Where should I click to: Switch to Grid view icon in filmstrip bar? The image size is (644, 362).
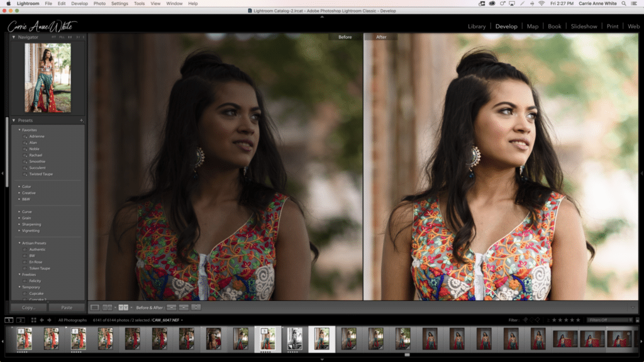click(34, 320)
